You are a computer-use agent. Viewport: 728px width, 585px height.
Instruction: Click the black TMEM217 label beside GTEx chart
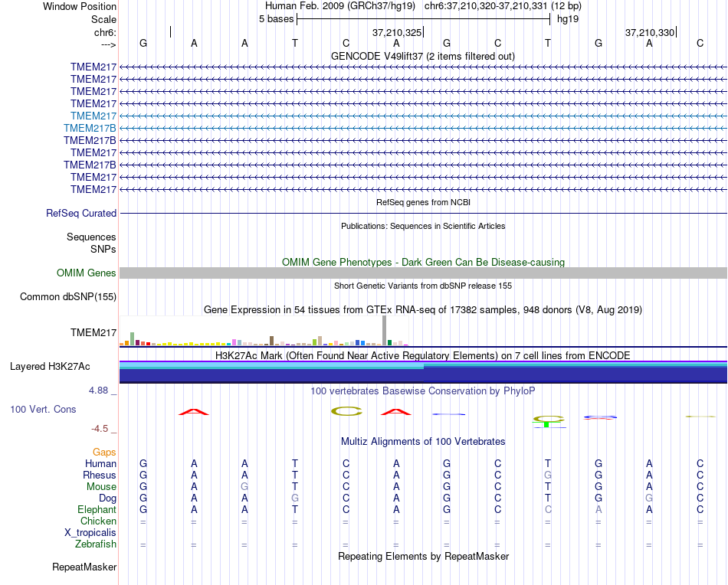point(93,332)
